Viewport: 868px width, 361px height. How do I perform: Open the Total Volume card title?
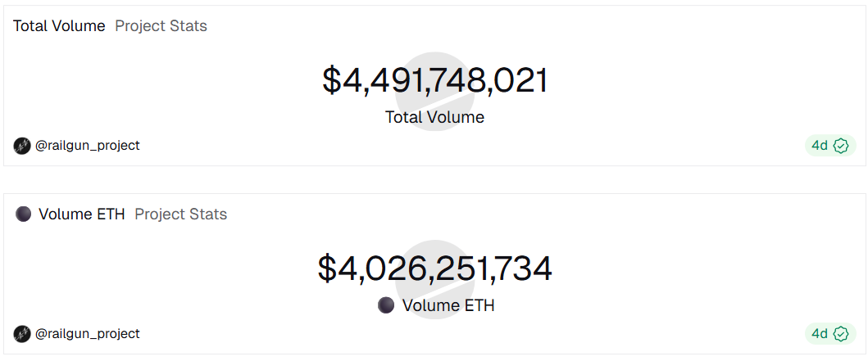(59, 26)
